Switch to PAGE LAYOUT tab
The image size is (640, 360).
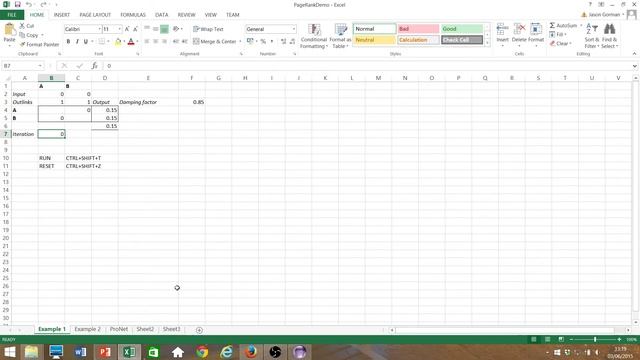95,15
